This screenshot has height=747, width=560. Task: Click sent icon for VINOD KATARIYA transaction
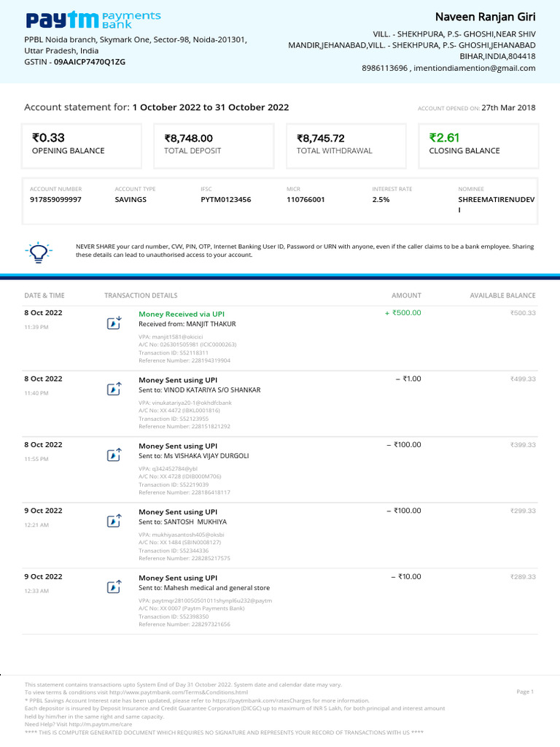click(x=114, y=389)
